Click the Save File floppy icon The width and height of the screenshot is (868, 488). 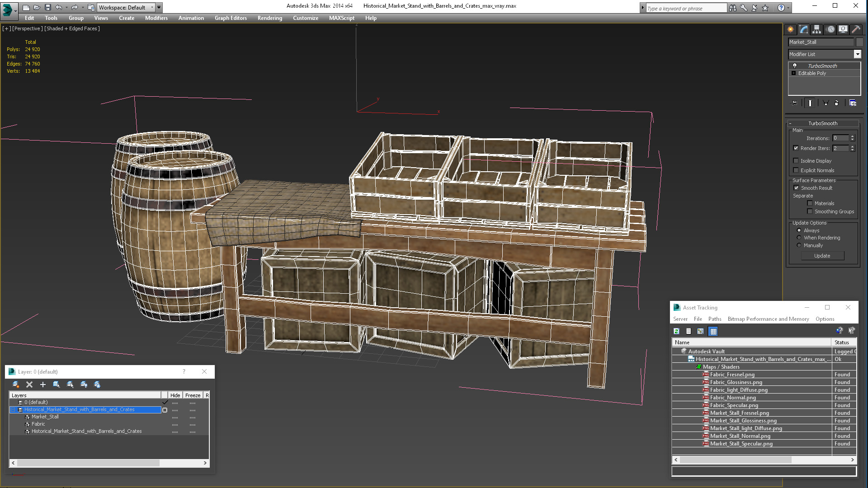click(47, 7)
